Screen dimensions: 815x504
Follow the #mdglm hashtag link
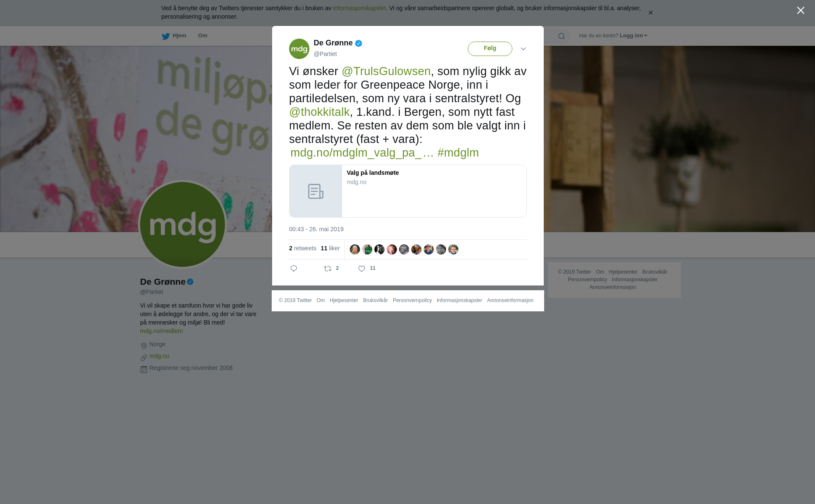pyautogui.click(x=458, y=153)
